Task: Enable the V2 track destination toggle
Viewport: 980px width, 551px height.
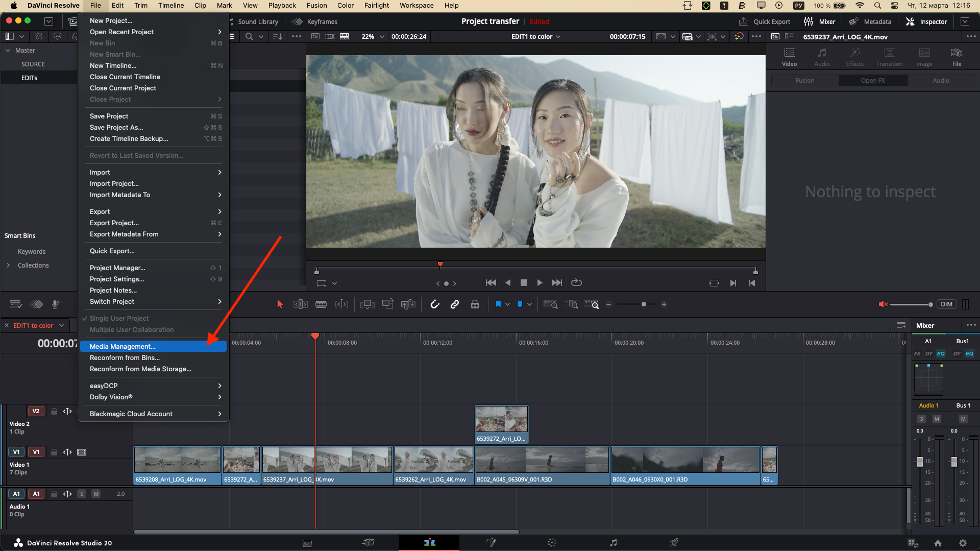Action: coord(36,411)
